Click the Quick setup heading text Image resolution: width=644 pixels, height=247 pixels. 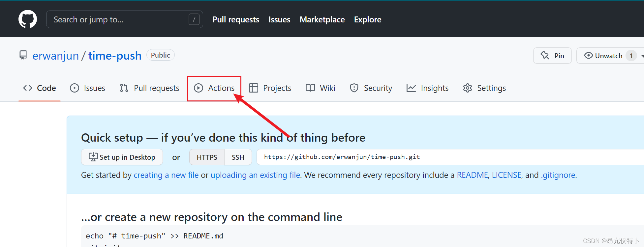click(x=223, y=138)
